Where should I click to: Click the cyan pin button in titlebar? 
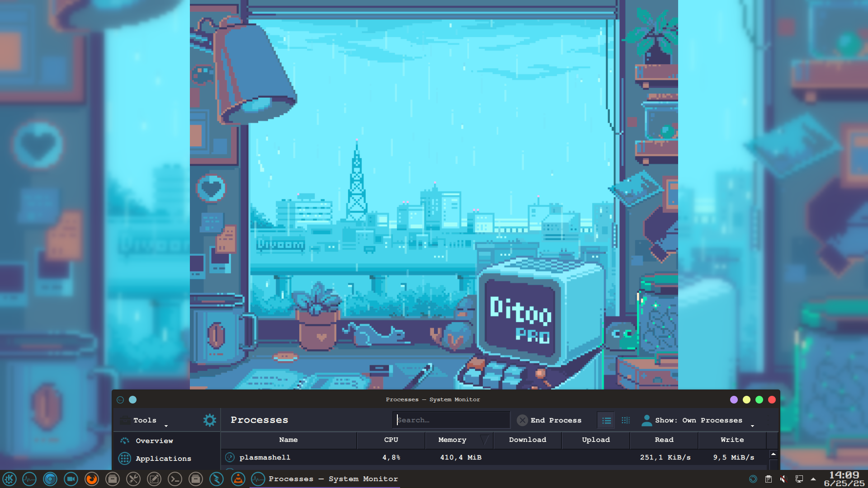click(x=133, y=400)
